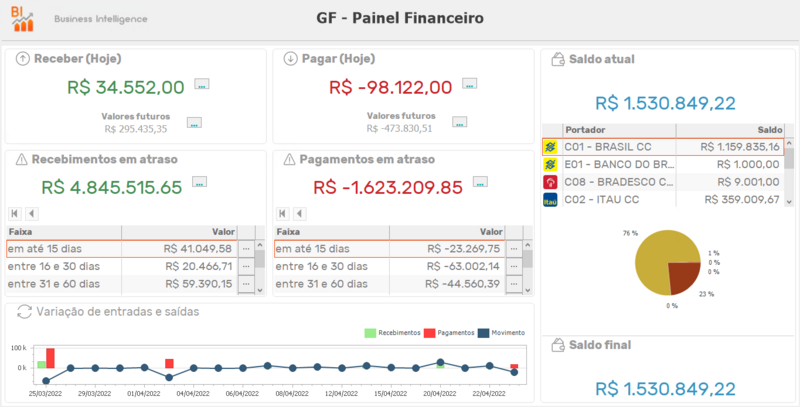Open details for Valores futuros under Receber
This screenshot has width=800, height=407.
coord(194,123)
